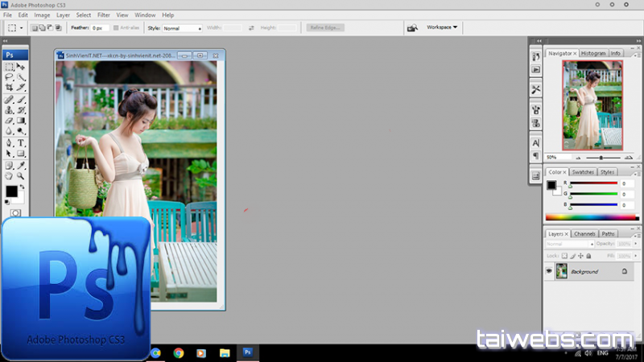Click the Feather input field
Viewport: 644px width, 362px height.
tap(100, 27)
